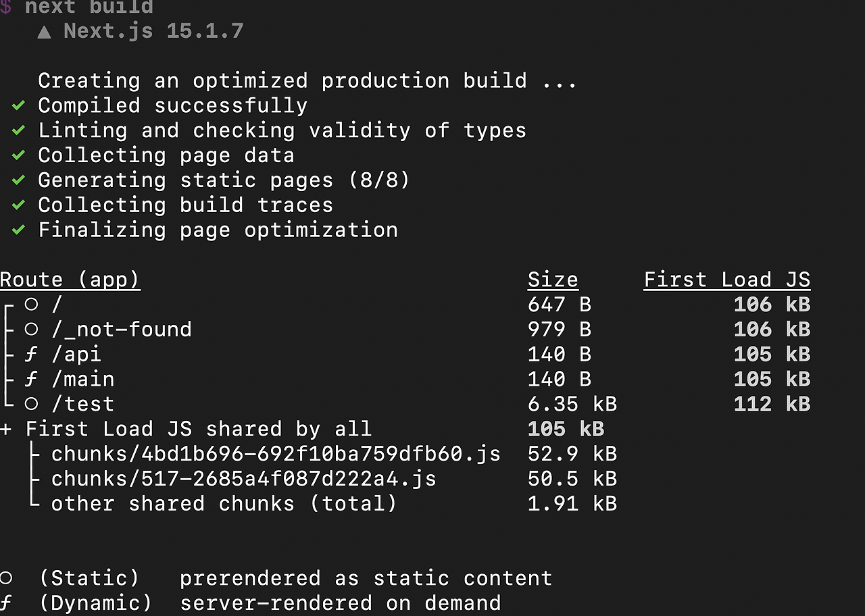Click the Size column header
Image resolution: width=865 pixels, height=616 pixels.
[x=553, y=280]
